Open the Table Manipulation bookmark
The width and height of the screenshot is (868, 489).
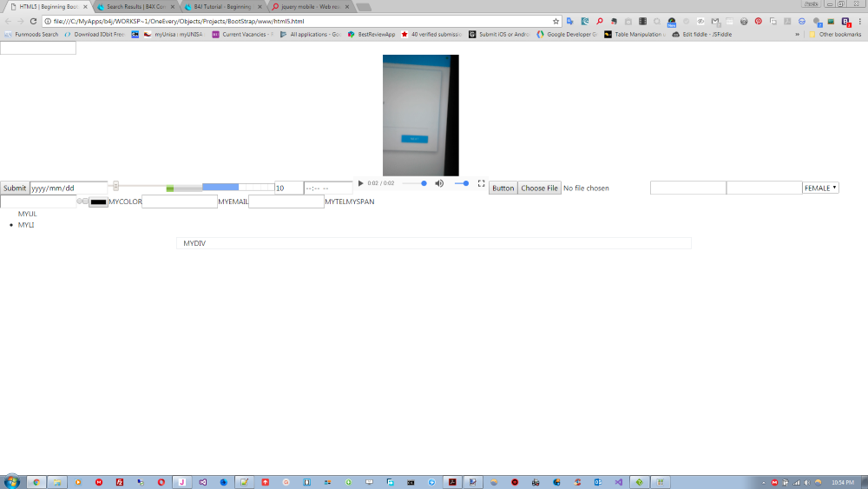635,35
